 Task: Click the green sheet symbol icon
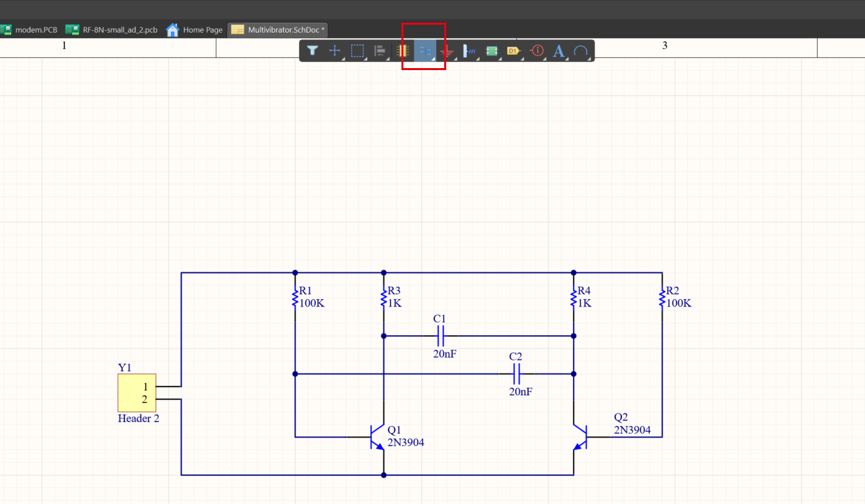click(x=491, y=50)
